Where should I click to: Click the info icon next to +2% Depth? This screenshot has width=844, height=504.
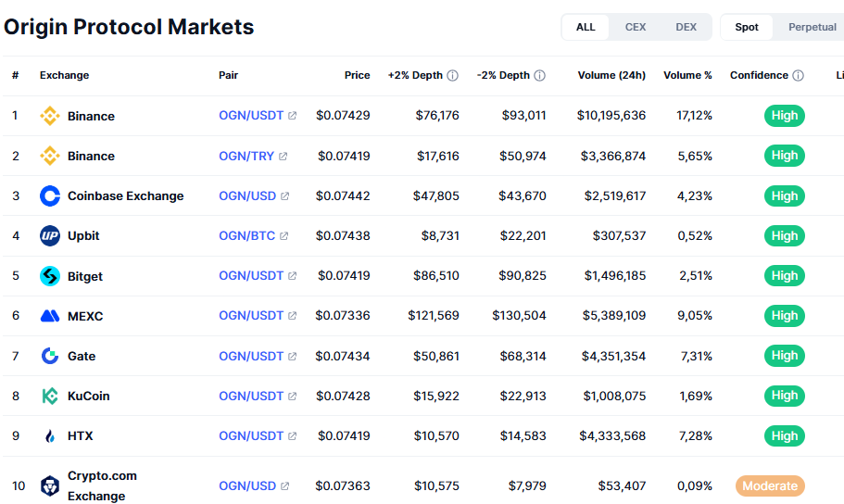pos(452,76)
